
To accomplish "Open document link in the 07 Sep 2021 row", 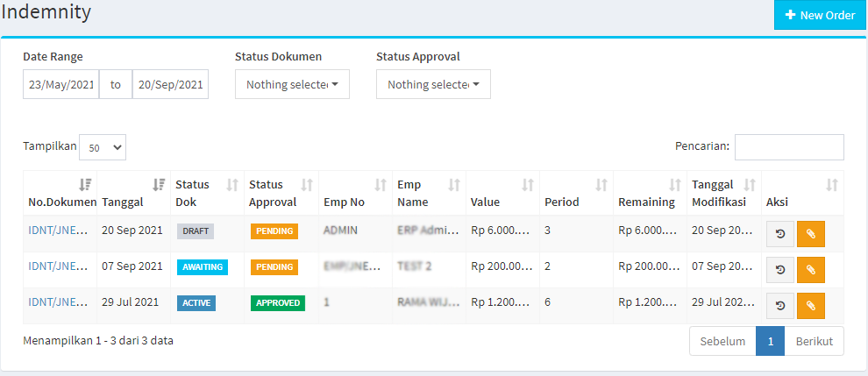I will point(58,266).
